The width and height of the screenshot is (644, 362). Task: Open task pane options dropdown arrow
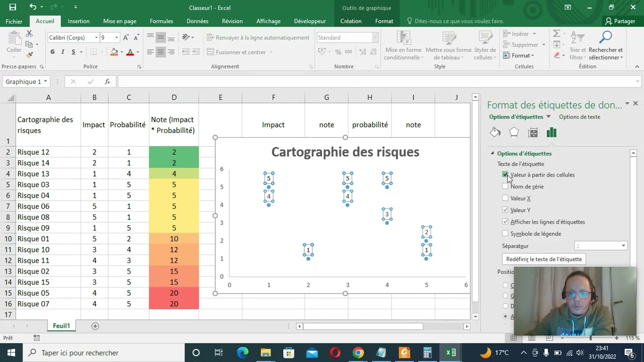(627, 104)
